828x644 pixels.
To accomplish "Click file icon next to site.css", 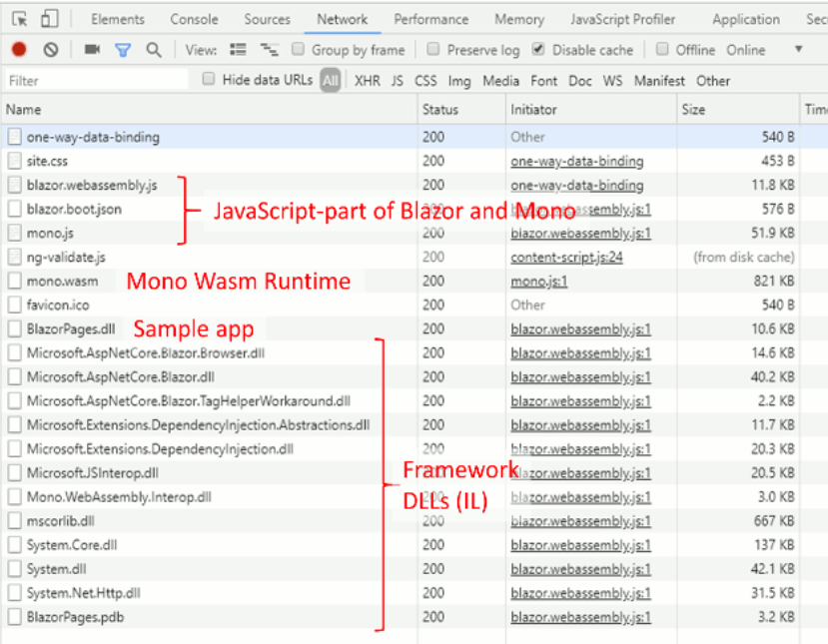I will 14,161.
